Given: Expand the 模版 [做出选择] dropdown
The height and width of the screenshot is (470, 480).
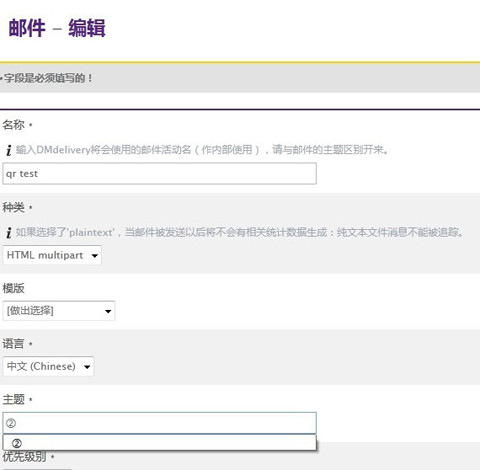Looking at the screenshot, I should tap(59, 311).
